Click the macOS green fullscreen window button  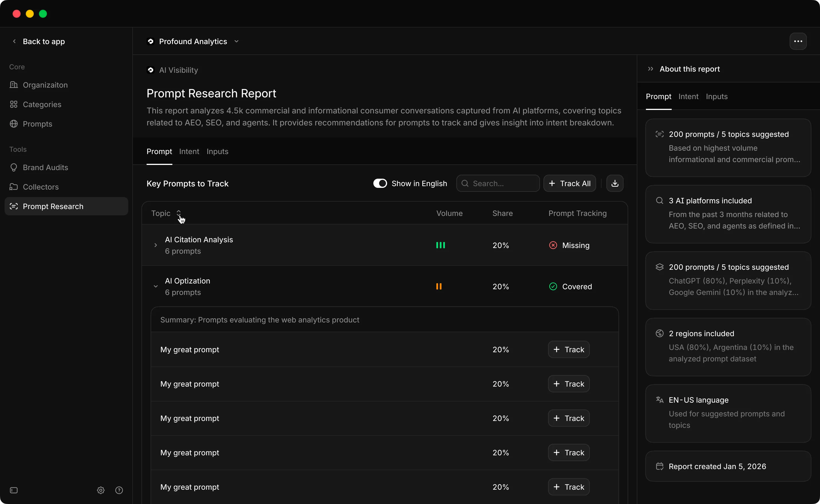click(x=43, y=14)
